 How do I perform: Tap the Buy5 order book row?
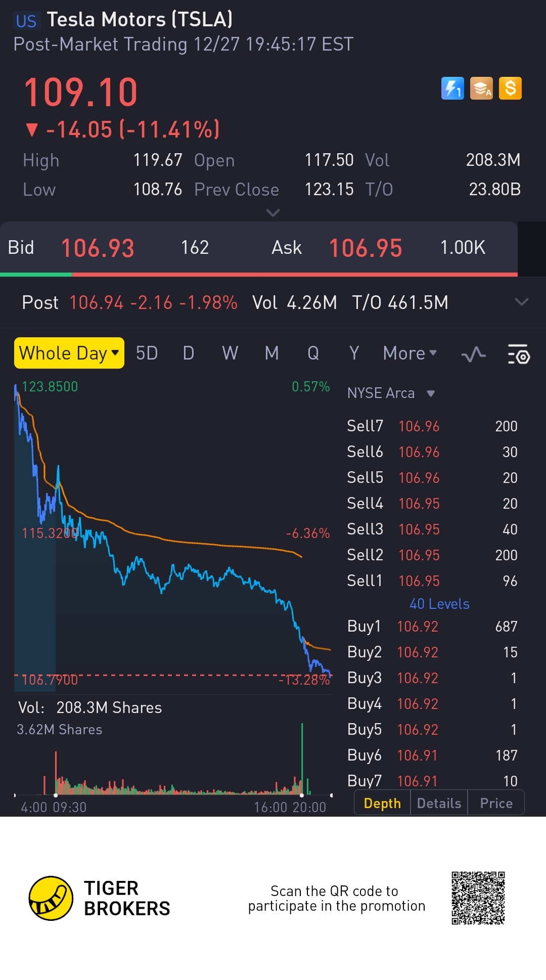click(432, 729)
